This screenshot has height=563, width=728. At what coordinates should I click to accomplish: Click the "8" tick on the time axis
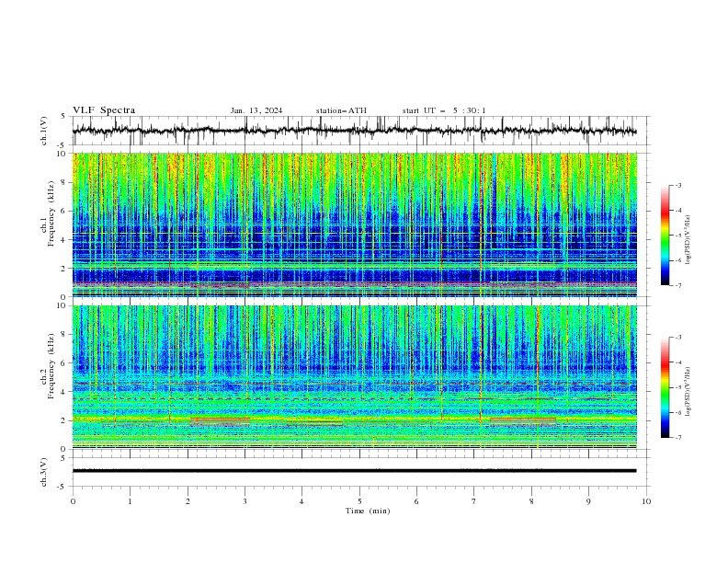tap(531, 501)
